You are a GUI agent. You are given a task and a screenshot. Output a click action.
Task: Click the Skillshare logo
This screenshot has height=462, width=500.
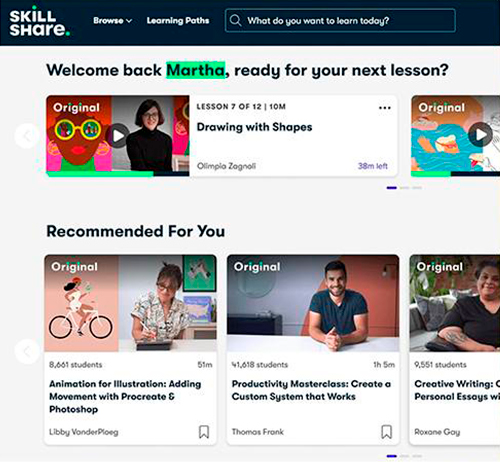coord(40,23)
